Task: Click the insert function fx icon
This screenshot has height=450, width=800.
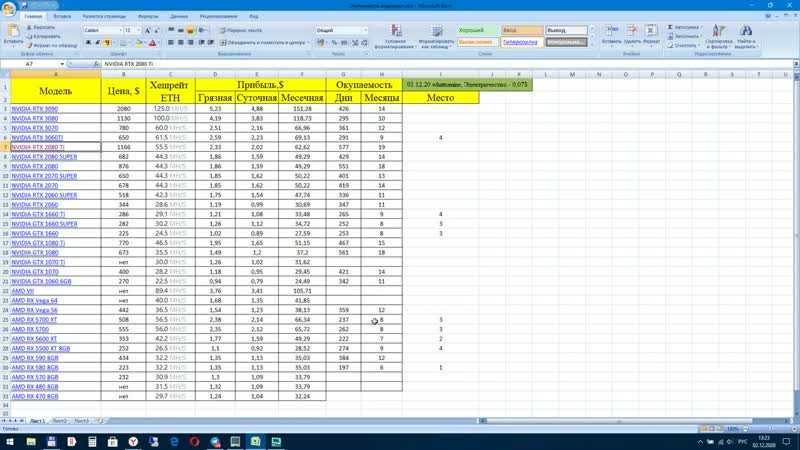Action: click(96, 64)
